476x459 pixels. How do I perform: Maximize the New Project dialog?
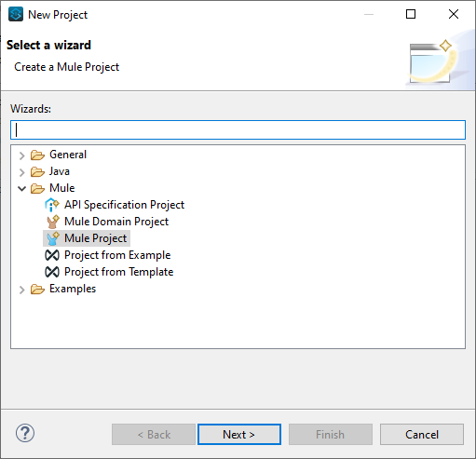pos(411,14)
